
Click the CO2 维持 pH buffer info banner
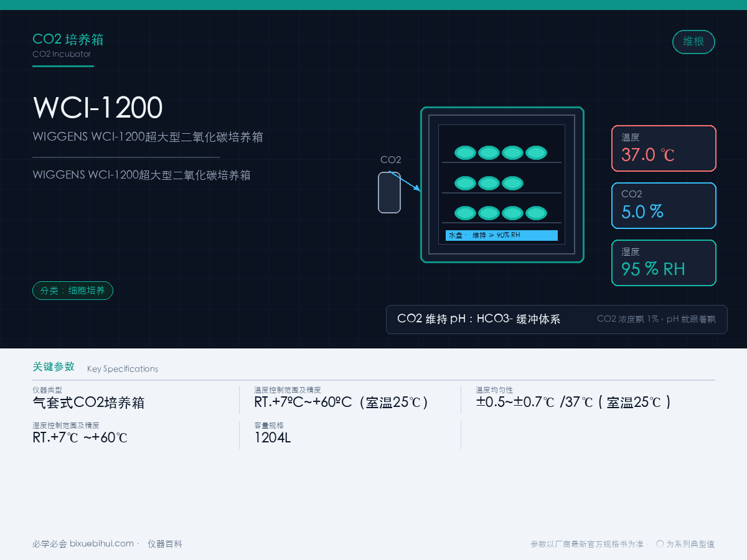tap(557, 319)
